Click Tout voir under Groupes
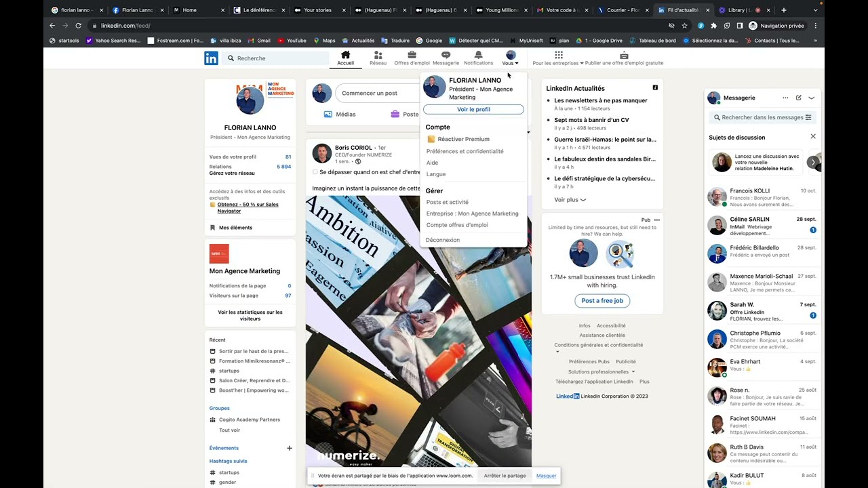The width and height of the screenshot is (868, 488). [229, 430]
